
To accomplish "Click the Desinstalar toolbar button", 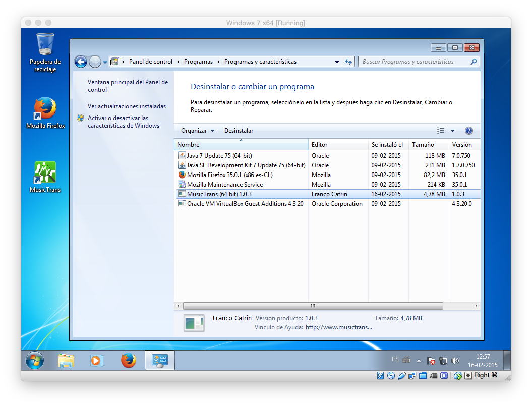I will point(239,131).
